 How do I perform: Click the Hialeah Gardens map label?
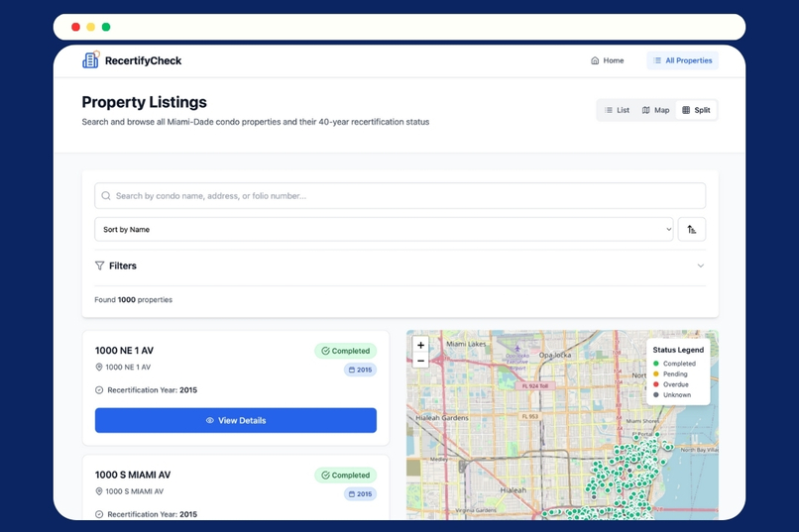(441, 417)
